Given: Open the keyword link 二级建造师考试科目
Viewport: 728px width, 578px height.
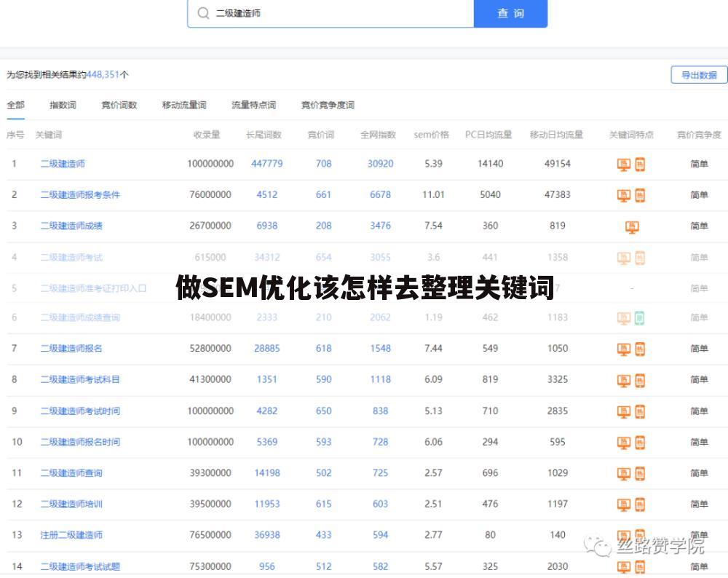Looking at the screenshot, I should coord(80,379).
